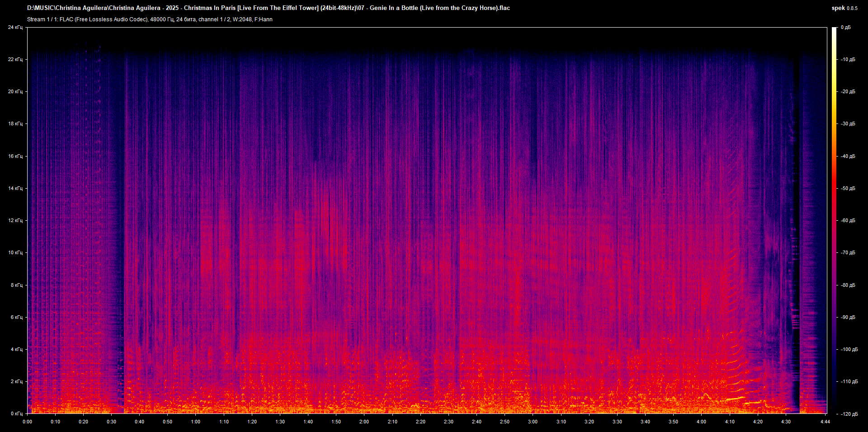This screenshot has width=868, height=432.
Task: Click the 0 дБ label on color scale
Action: [846, 27]
